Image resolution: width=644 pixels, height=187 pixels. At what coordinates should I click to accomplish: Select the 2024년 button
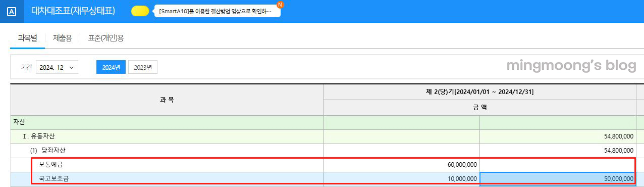pos(111,67)
